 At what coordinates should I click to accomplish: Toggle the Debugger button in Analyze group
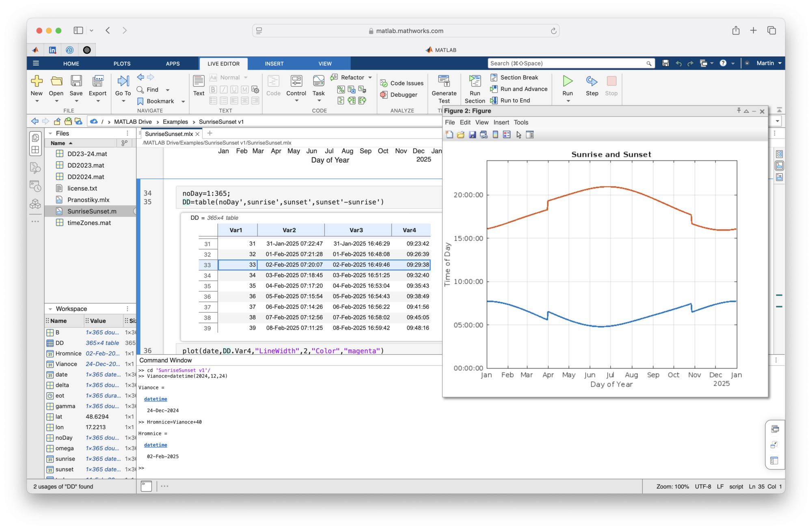tap(399, 95)
